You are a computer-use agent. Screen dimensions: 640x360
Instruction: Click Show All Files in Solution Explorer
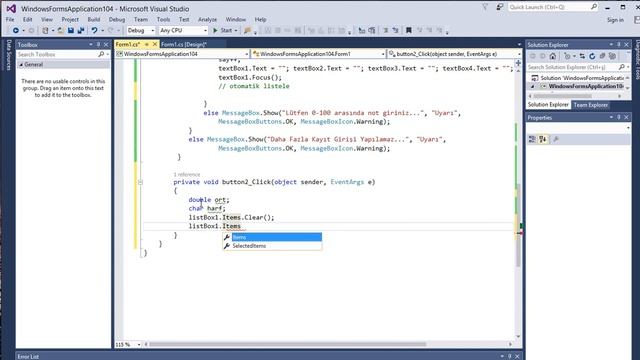point(612,56)
